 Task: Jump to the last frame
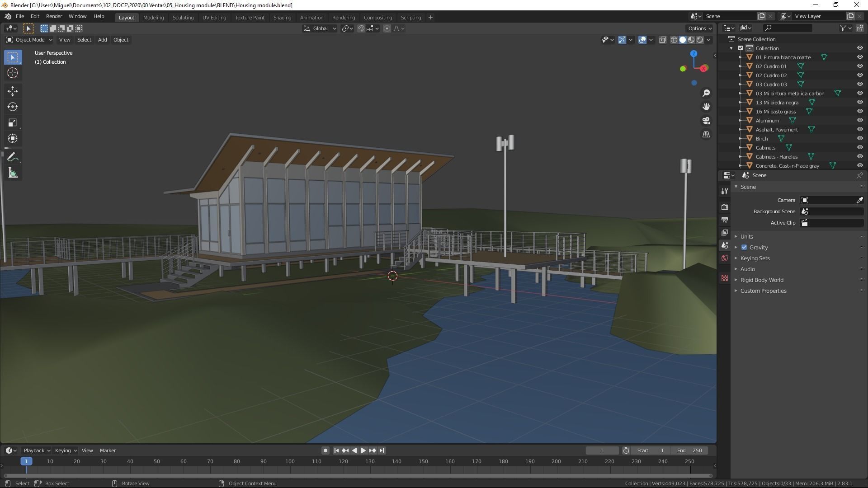pos(382,450)
